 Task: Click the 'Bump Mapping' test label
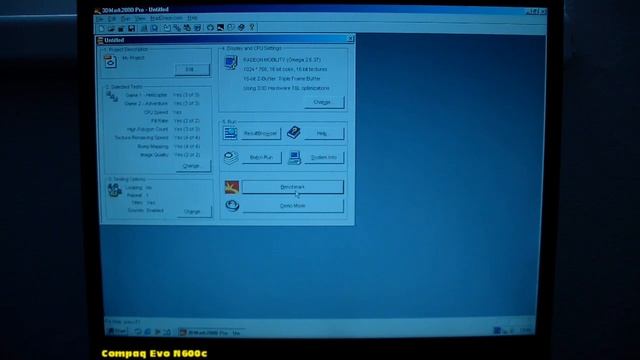[x=153, y=147]
